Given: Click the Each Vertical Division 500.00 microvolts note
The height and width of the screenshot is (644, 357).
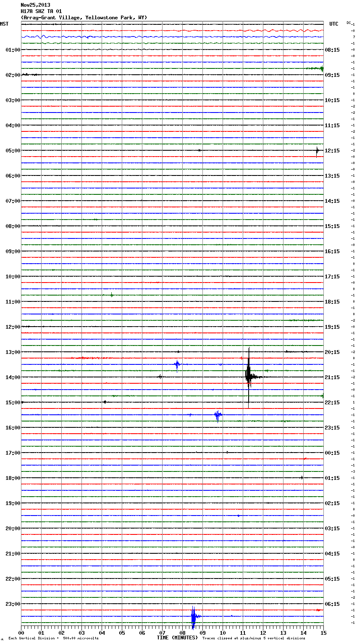Looking at the screenshot, I should [x=53, y=639].
